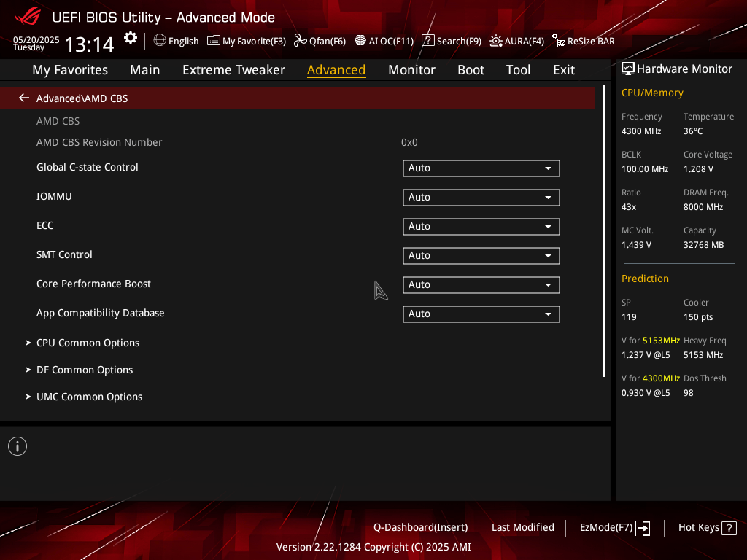Open date and time settings gear
Viewport: 747px width, 560px height.
[130, 38]
